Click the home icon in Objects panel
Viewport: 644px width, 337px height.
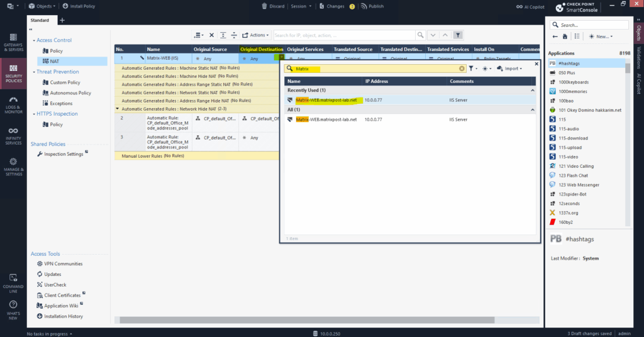point(565,36)
